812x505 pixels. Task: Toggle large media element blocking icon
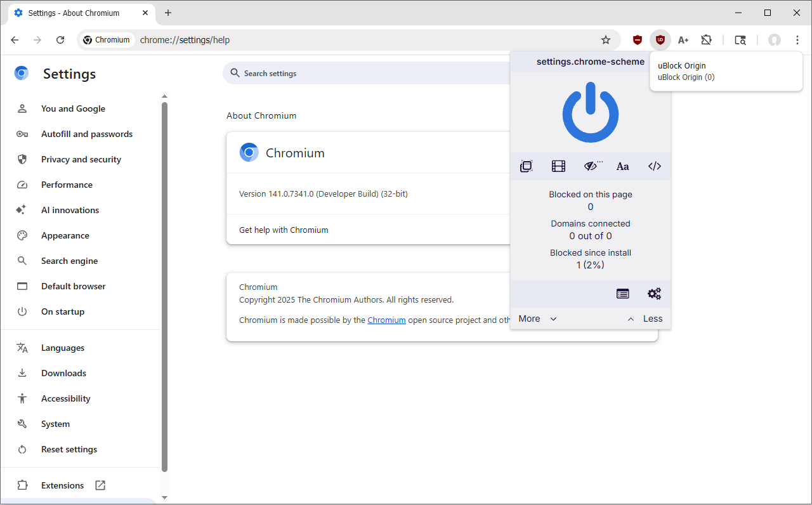click(x=558, y=166)
